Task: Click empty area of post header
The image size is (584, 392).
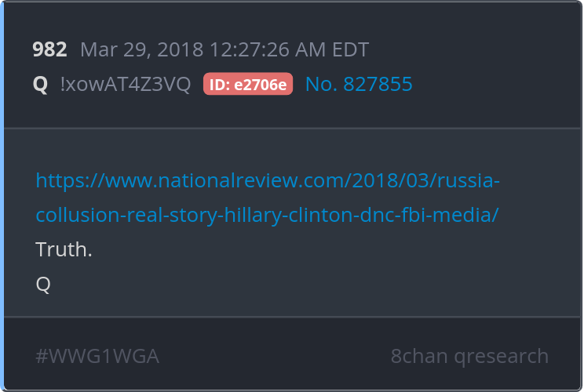Action: (495, 65)
